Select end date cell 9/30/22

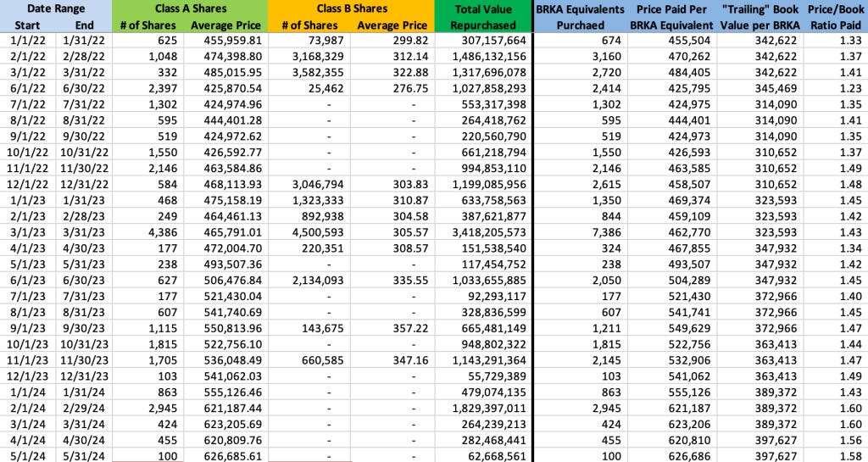point(84,136)
